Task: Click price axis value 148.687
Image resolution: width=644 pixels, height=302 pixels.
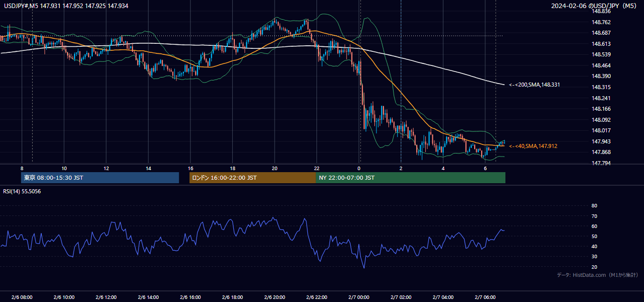Action: (x=601, y=33)
